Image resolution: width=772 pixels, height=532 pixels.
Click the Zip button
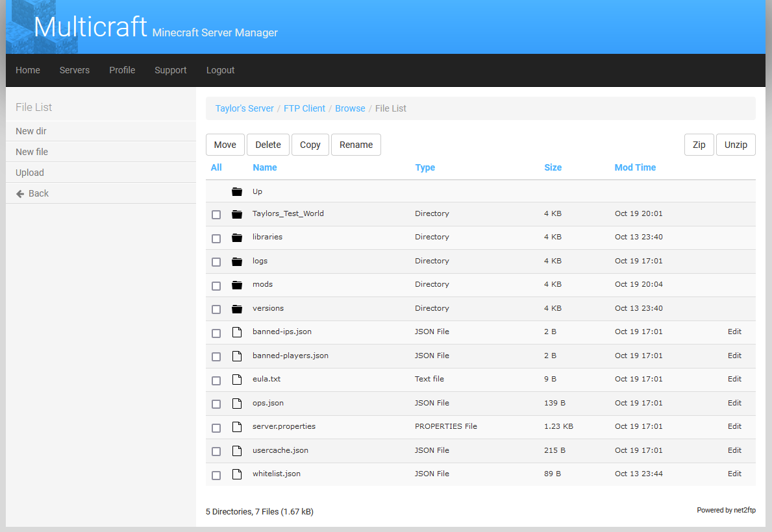pos(699,145)
